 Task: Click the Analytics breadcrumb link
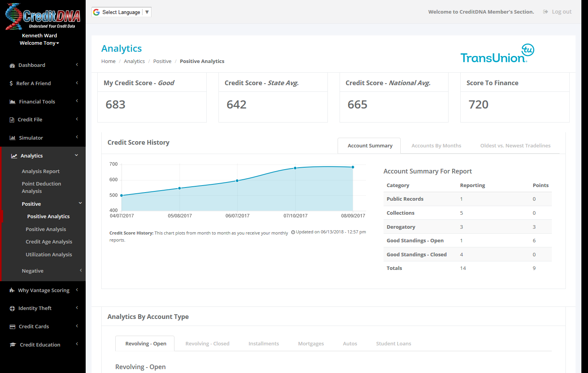pos(134,61)
